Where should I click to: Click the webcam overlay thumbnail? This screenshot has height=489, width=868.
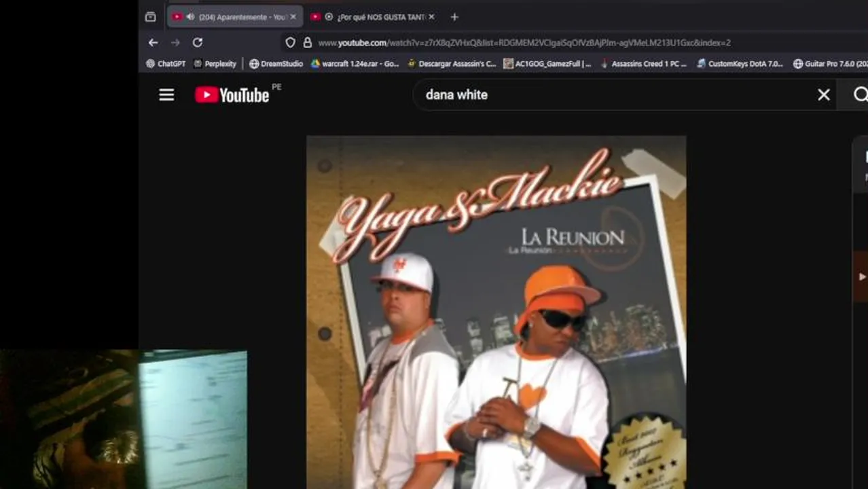pos(124,419)
